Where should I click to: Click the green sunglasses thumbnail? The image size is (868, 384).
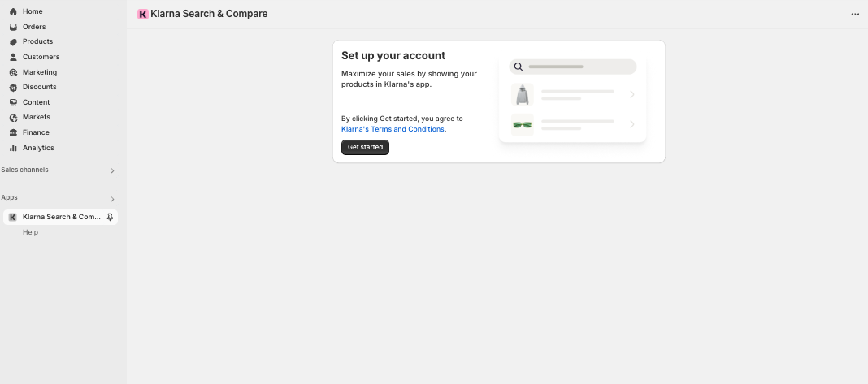(x=523, y=124)
